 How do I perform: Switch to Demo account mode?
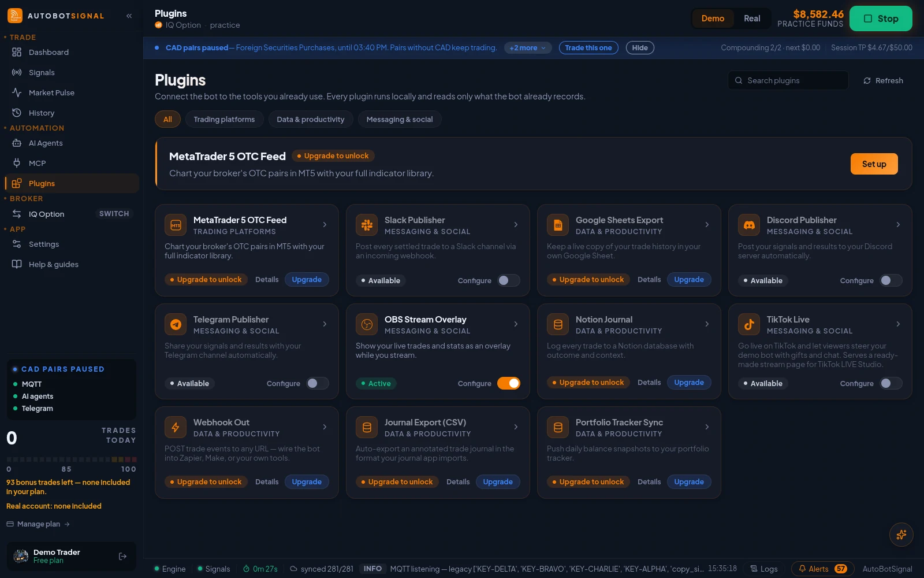(713, 18)
